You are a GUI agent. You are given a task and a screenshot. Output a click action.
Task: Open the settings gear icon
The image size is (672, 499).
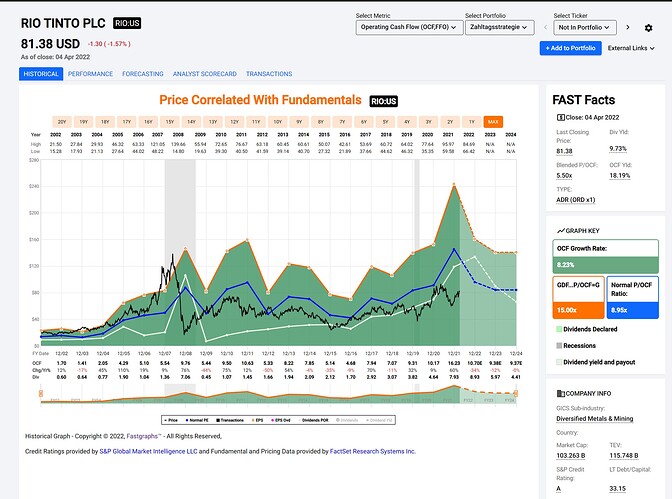(648, 28)
